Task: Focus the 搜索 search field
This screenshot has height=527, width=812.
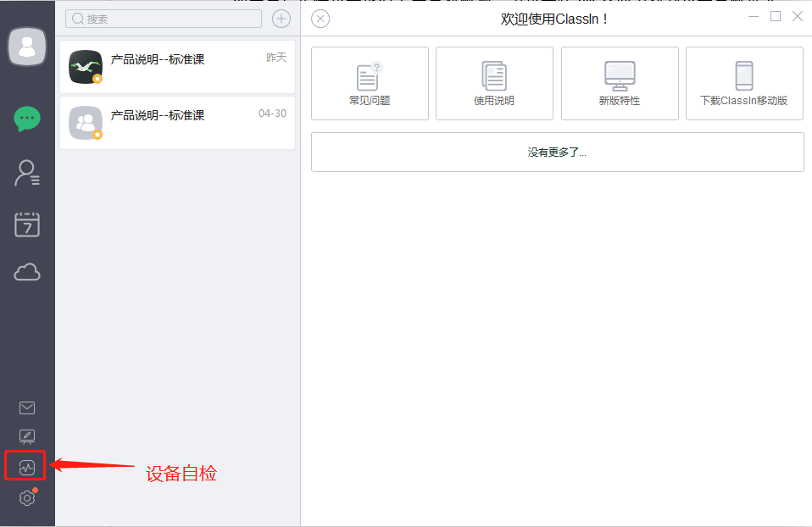Action: (164, 19)
